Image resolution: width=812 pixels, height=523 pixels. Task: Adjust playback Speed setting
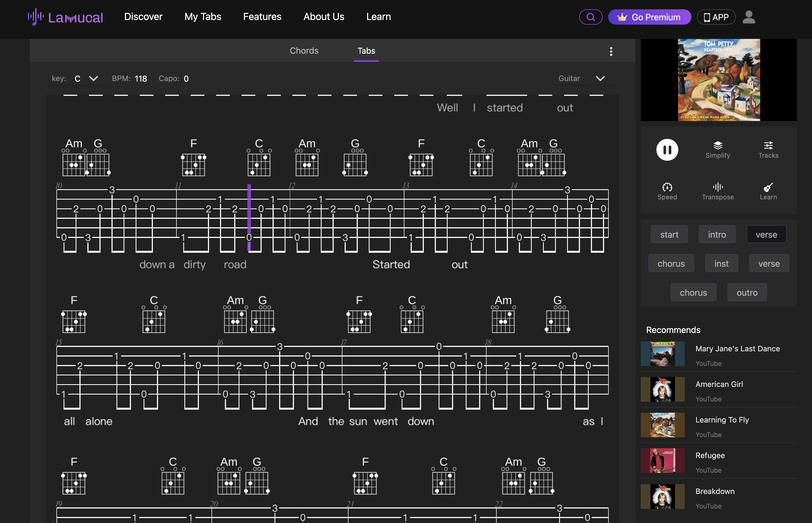click(667, 191)
